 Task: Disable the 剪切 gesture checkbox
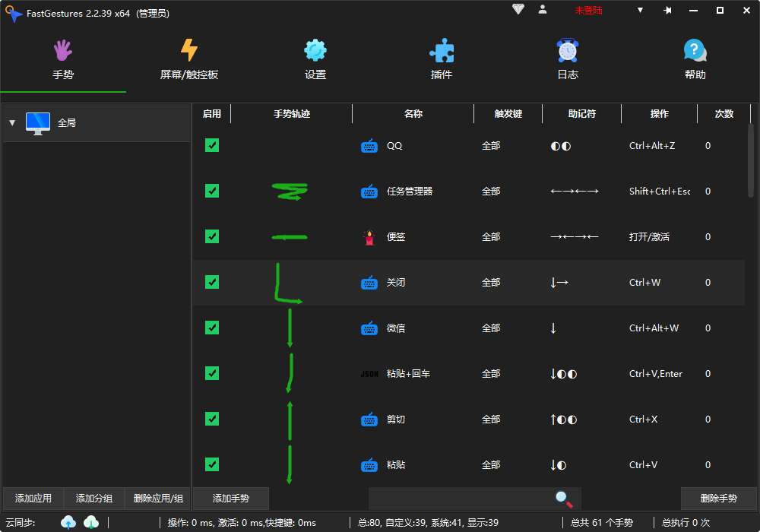[x=212, y=419]
